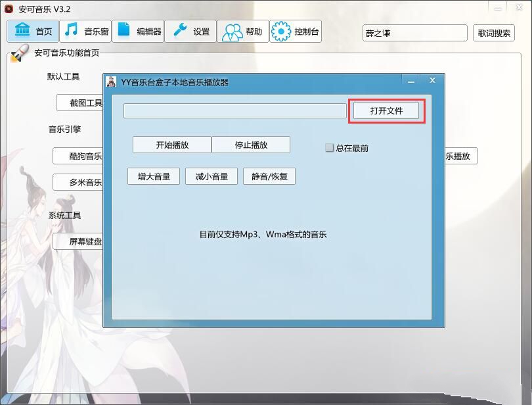This screenshot has width=532, height=405.
Task: Click the 打开文件 button
Action: pos(386,110)
